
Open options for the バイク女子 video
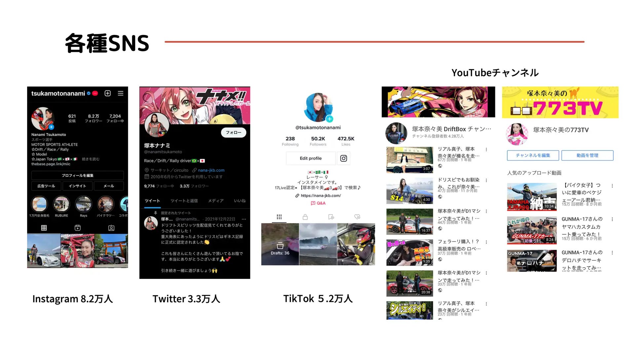(612, 186)
